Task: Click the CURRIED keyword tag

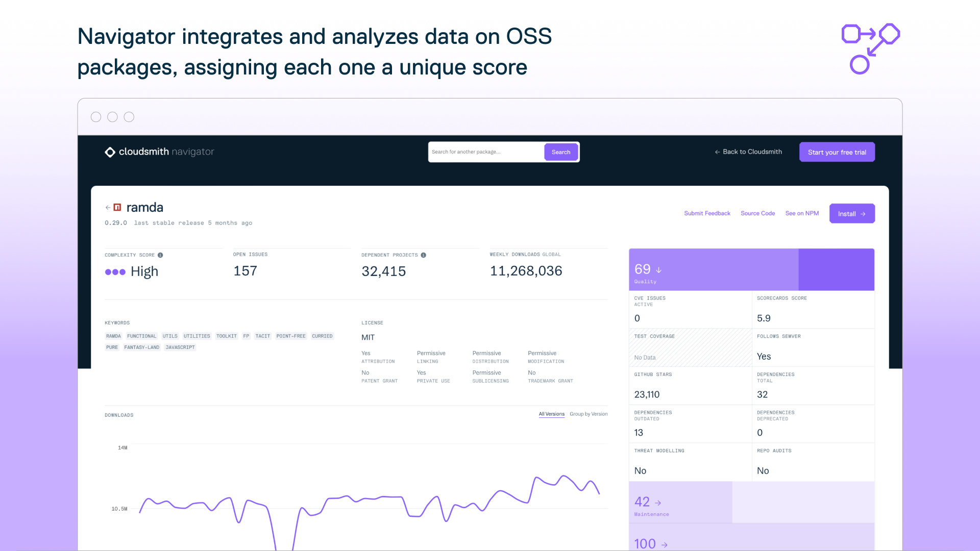Action: (322, 336)
